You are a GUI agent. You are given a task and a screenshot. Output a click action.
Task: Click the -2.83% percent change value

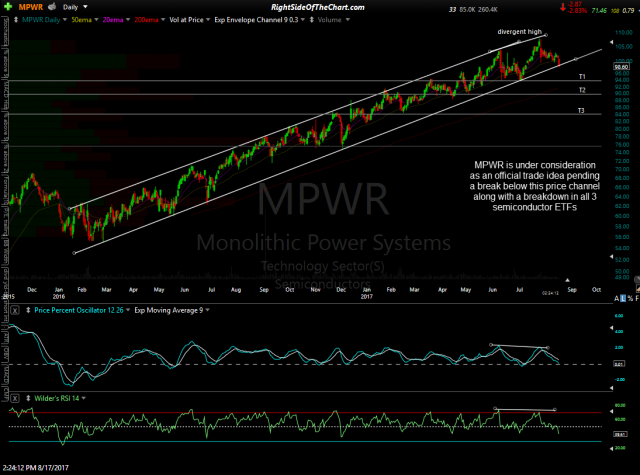click(x=578, y=11)
